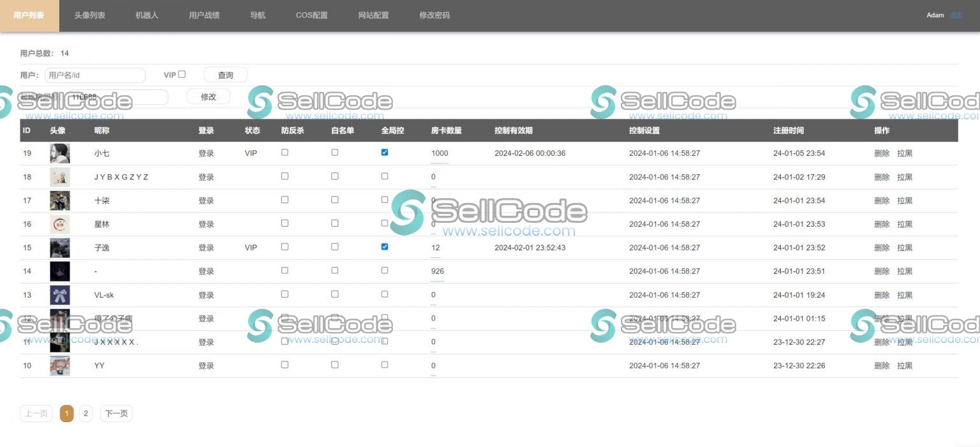Viewport: 980px width, 447px height.
Task: Open the 网站配置 tab
Action: (373, 15)
